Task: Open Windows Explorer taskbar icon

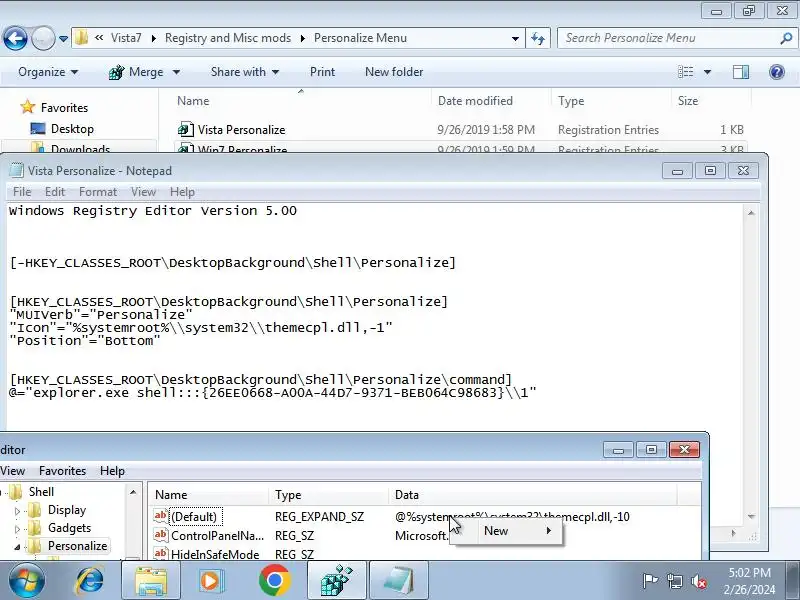Action: pyautogui.click(x=151, y=581)
